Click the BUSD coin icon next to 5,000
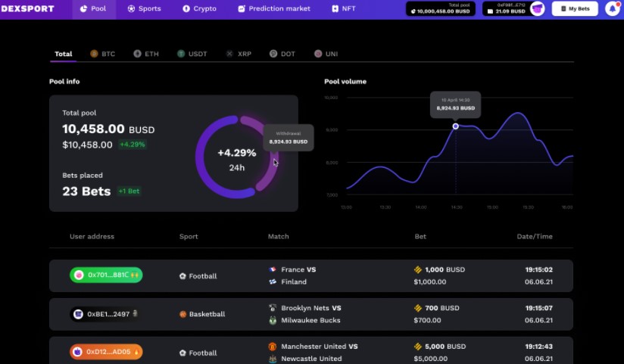Screen dimensions: 624x364 tap(418, 347)
